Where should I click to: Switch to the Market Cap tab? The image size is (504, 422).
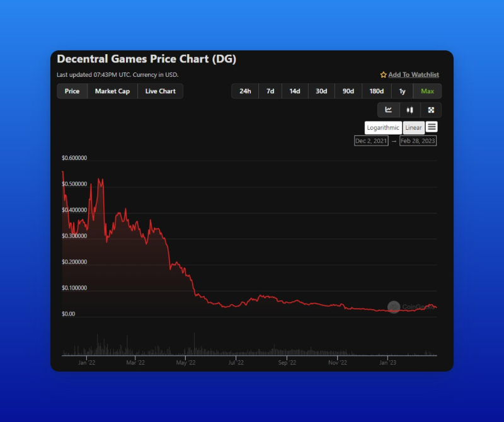pos(112,91)
